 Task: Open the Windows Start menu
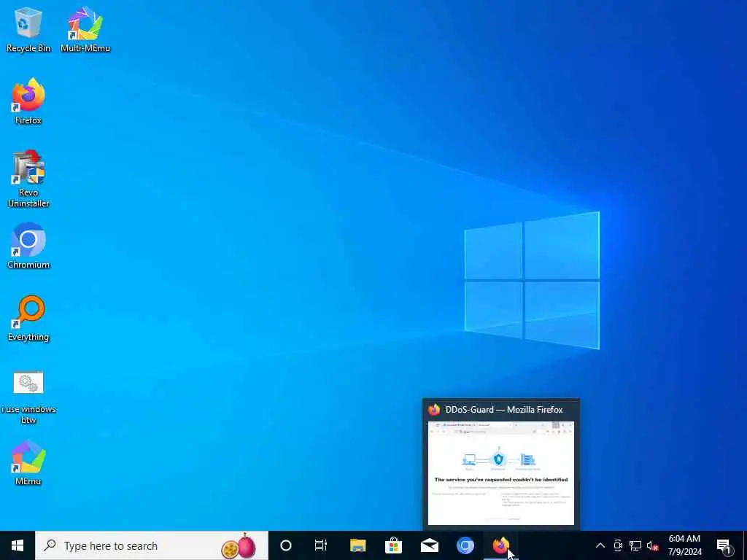(x=18, y=545)
